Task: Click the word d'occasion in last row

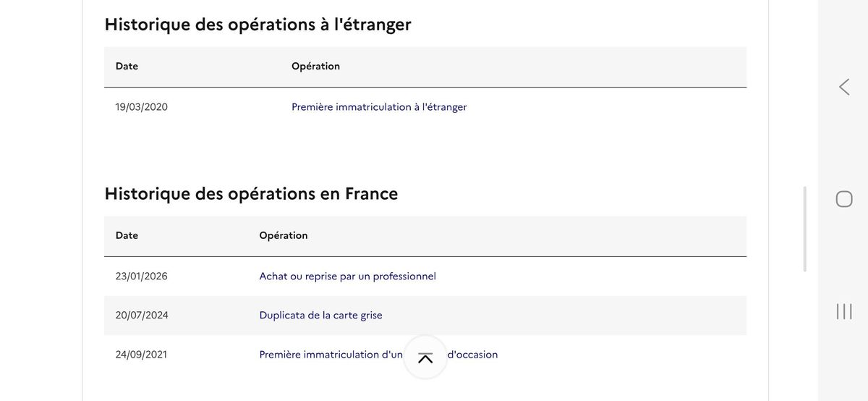Action: (473, 355)
